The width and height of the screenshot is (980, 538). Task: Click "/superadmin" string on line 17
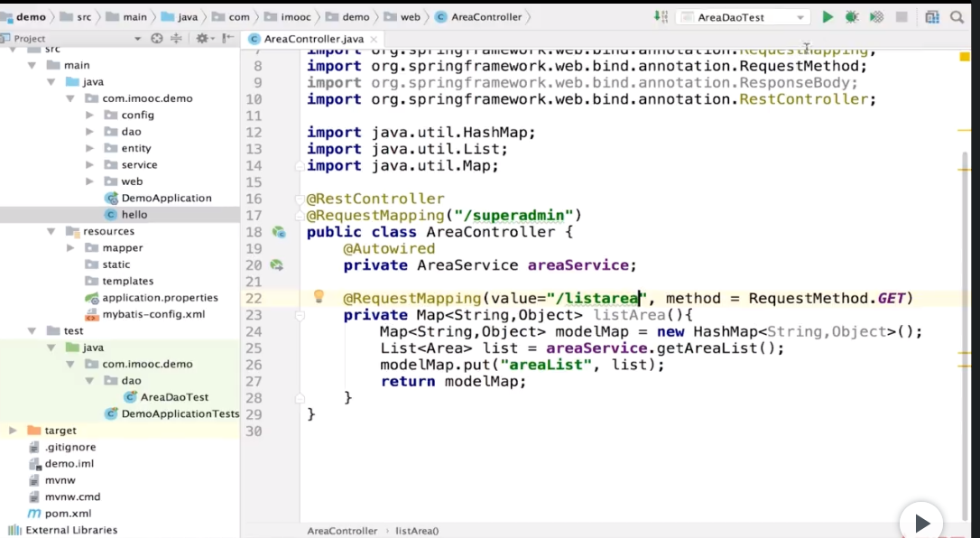(x=513, y=216)
